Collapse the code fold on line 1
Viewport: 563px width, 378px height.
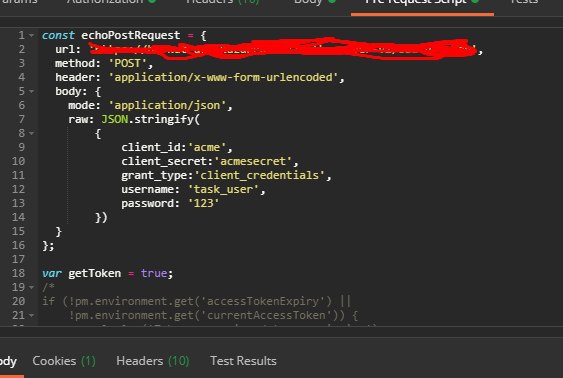pos(32,36)
